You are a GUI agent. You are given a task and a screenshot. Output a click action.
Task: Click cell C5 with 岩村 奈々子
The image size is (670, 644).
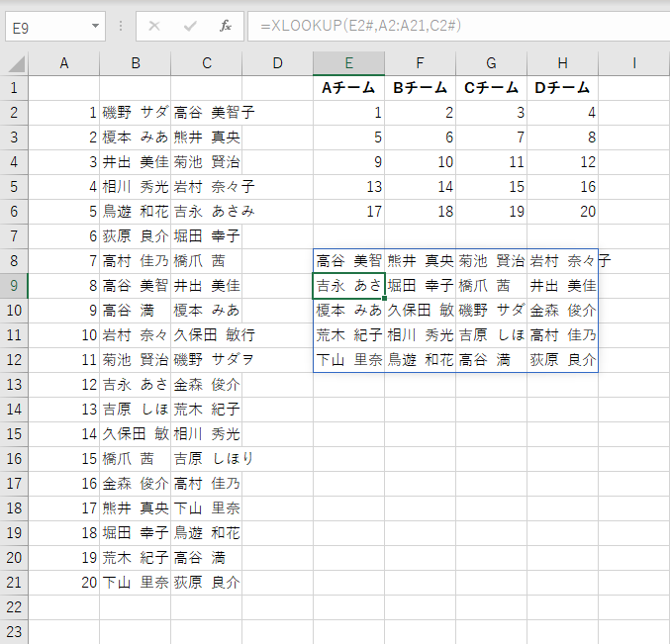207,187
